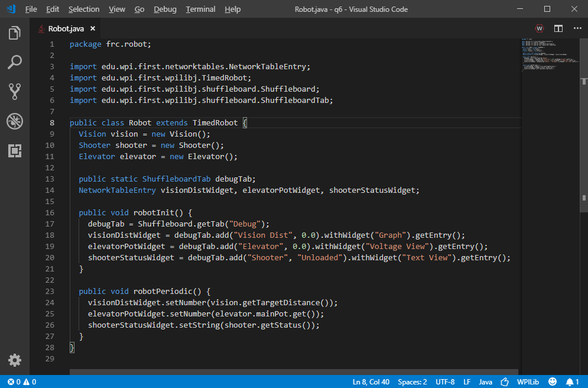The image size is (588, 388).
Task: Click the horizontal editor scrollbar
Action: [x=294, y=372]
